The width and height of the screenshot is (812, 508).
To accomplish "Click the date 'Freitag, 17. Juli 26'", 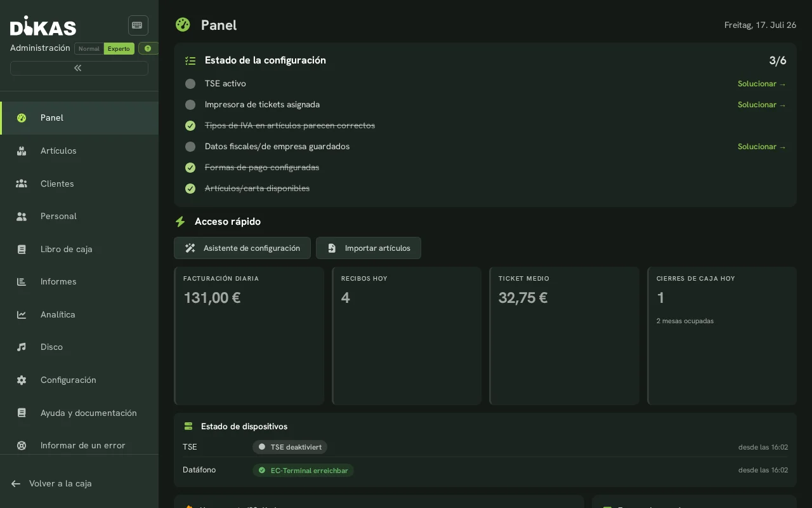I will (761, 25).
